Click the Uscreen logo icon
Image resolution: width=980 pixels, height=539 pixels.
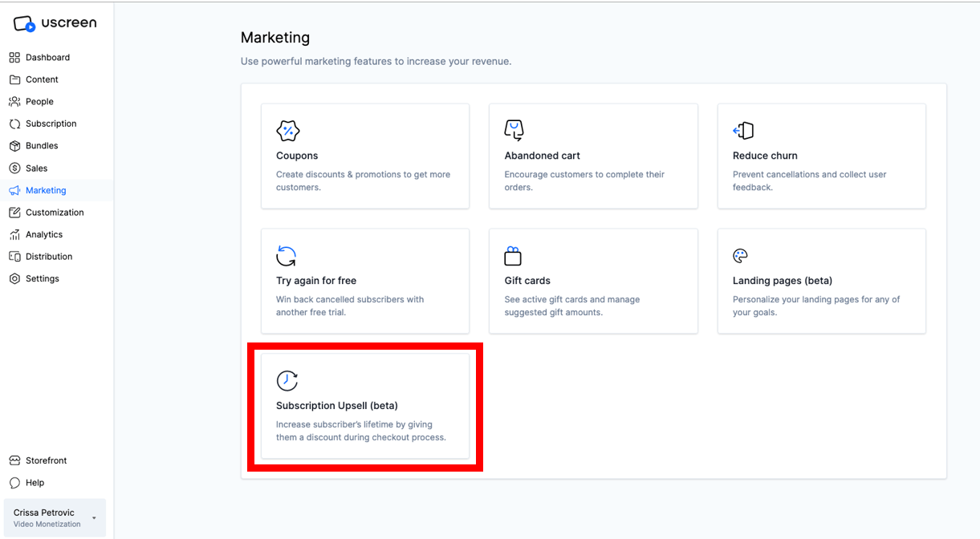pyautogui.click(x=25, y=24)
